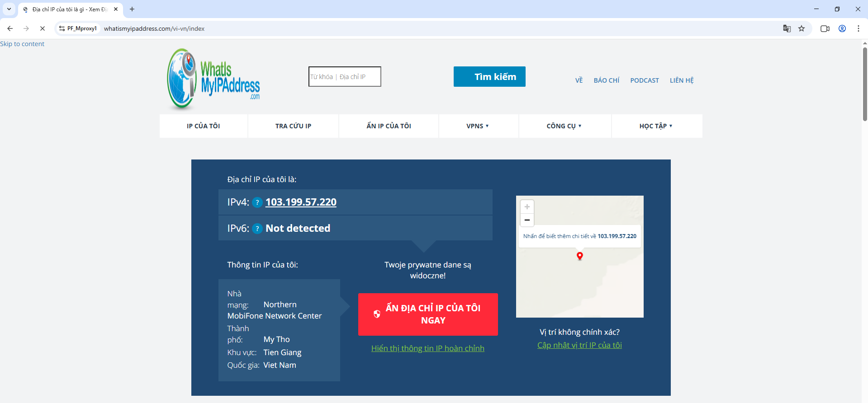Bookmark this page with the star icon
Image resolution: width=868 pixels, height=403 pixels.
pos(802,28)
